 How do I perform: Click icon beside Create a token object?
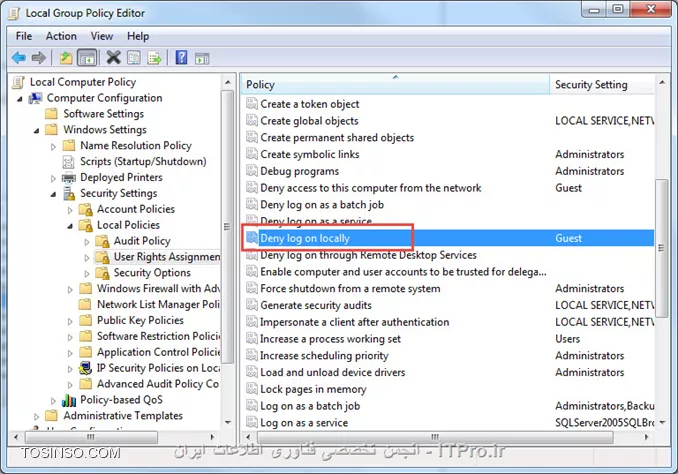[x=252, y=104]
